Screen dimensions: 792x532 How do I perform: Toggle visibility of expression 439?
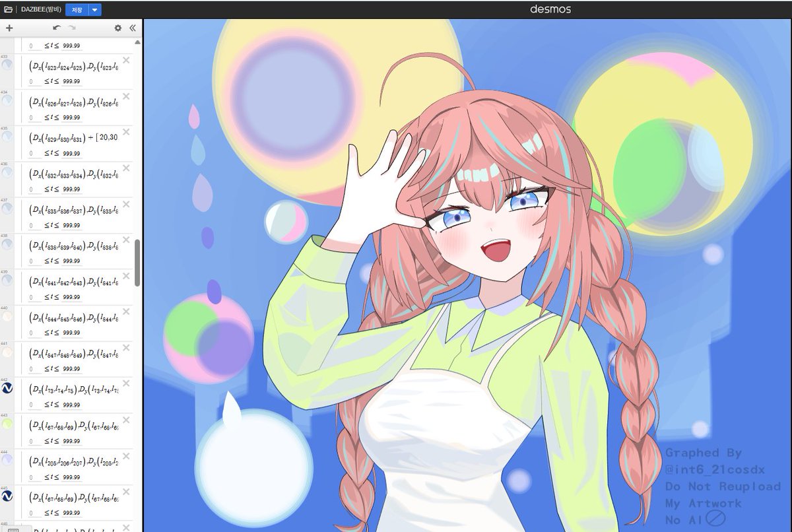[x=7, y=280]
